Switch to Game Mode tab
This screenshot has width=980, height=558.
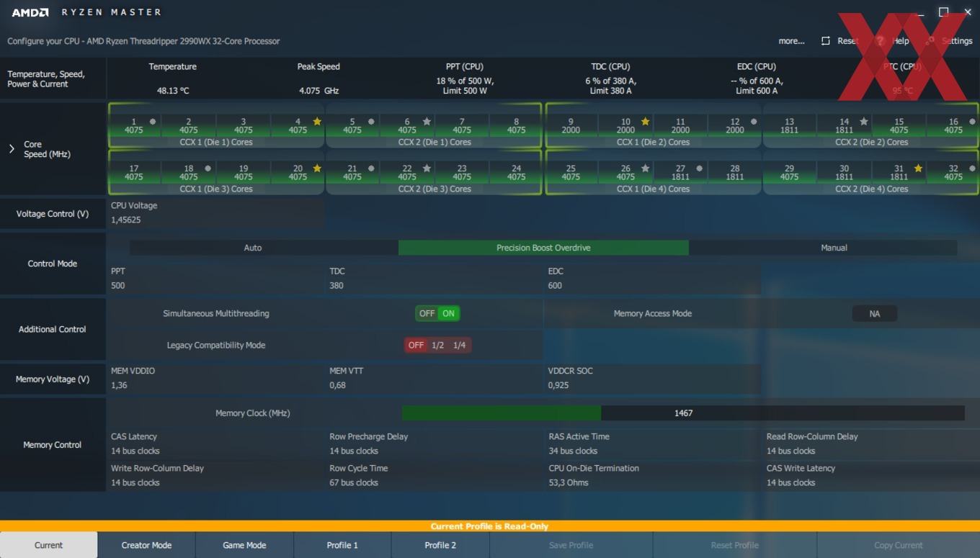click(x=244, y=545)
